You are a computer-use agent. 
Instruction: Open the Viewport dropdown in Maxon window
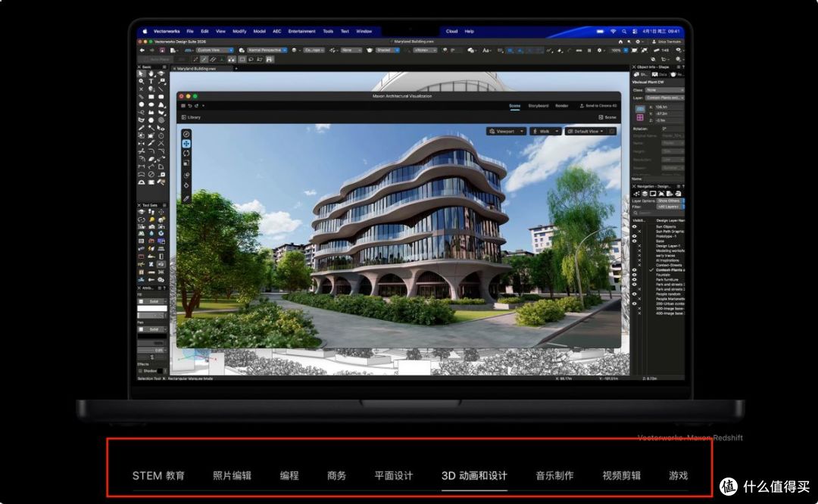coord(505,132)
